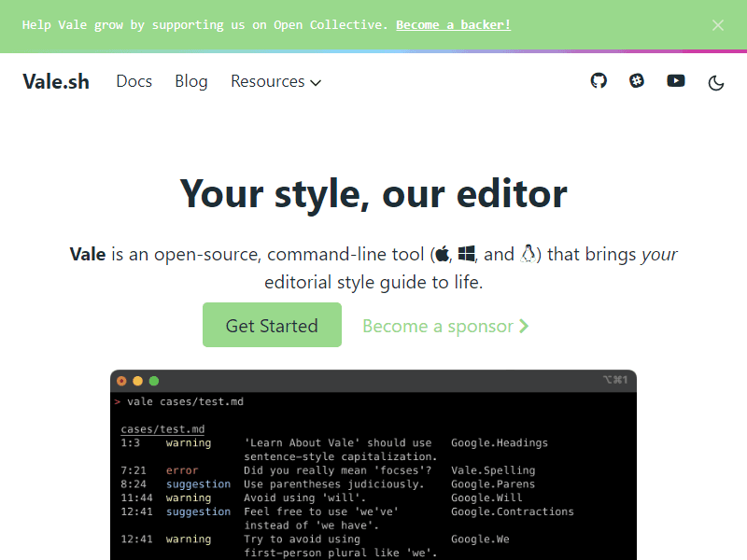Click the Become a backer! link
This screenshot has width=747, height=560.
453,25
